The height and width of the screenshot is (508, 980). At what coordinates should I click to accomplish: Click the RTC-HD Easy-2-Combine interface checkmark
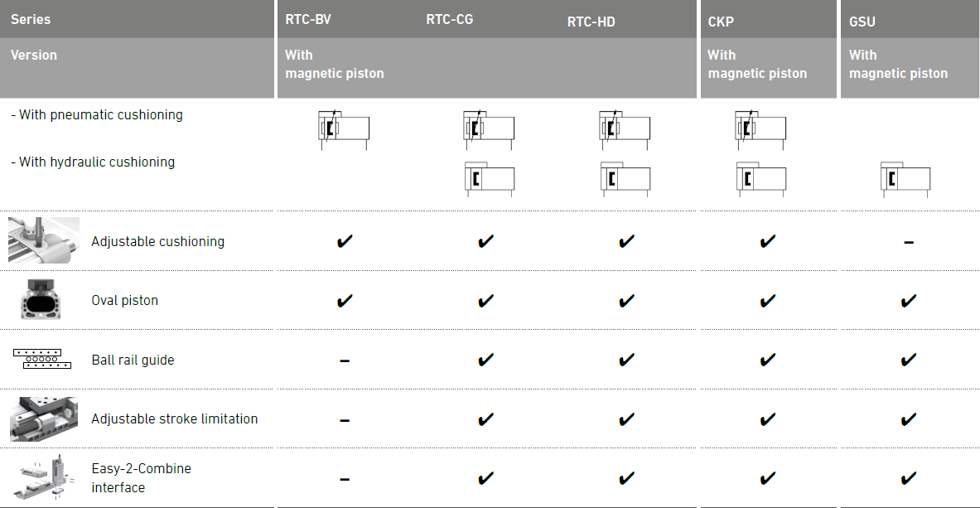[626, 479]
